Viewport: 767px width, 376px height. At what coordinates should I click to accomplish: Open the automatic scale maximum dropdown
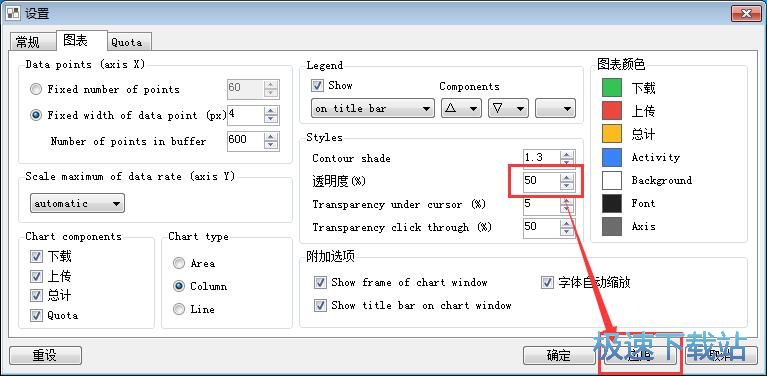coord(77,203)
